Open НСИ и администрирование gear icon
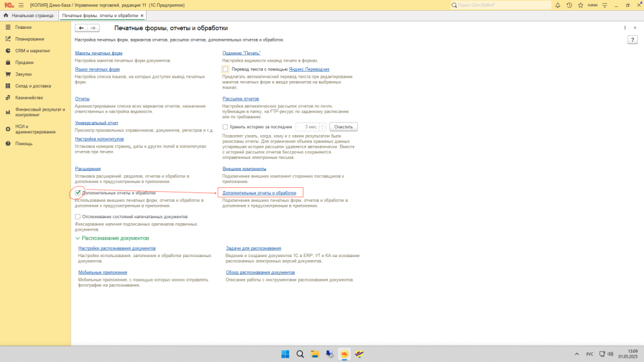 coord(8,129)
